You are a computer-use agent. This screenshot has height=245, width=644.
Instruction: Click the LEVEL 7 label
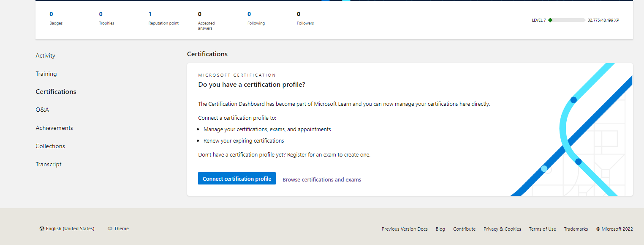point(539,20)
